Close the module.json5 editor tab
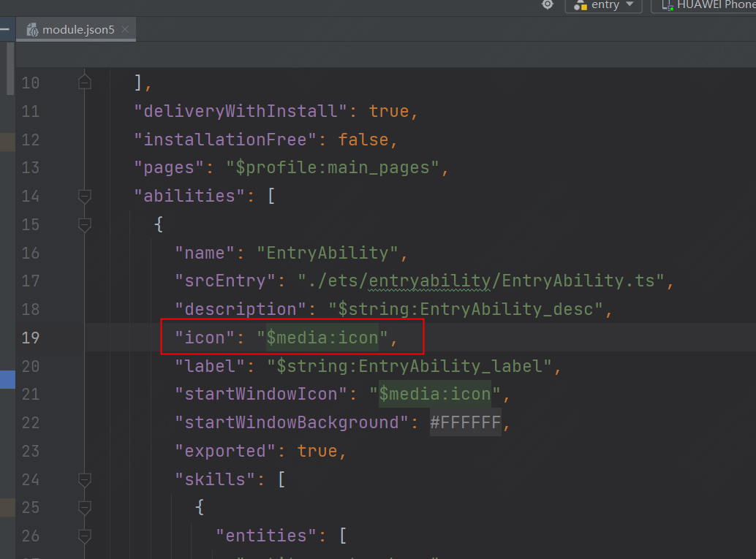 point(125,29)
